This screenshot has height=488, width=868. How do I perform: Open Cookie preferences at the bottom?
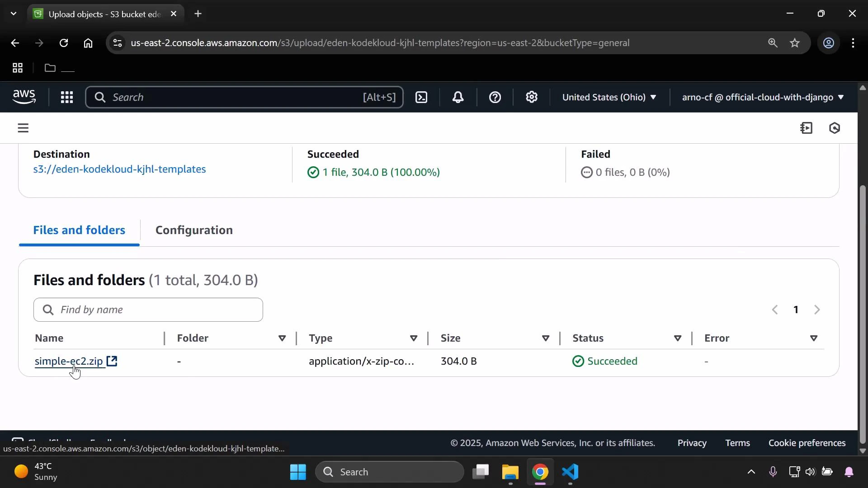807,443
